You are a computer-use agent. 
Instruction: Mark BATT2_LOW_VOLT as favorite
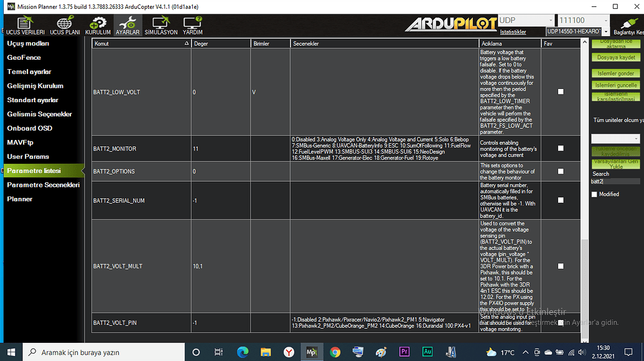560,91
